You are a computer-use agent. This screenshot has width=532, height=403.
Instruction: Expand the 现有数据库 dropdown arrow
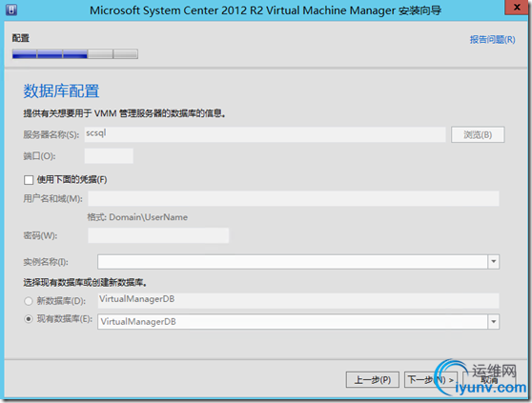[x=494, y=322]
